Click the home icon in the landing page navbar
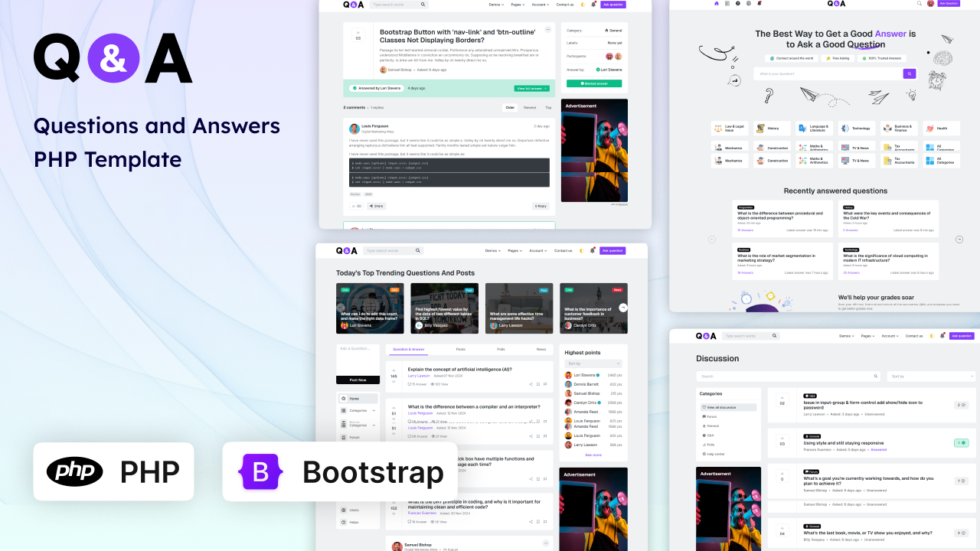Viewport: 980px width, 551px height. (x=717, y=3)
